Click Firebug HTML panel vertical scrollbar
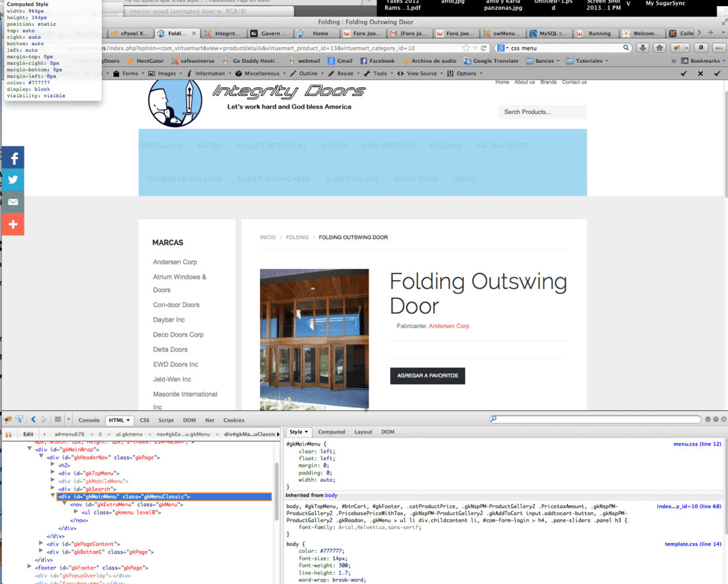The width and height of the screenshot is (728, 584). click(x=277, y=490)
